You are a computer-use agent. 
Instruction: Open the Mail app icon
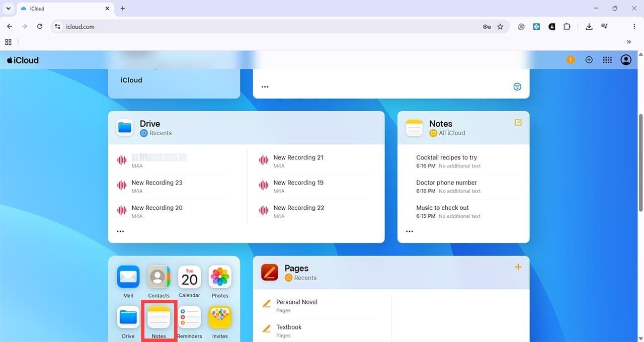[x=128, y=277]
